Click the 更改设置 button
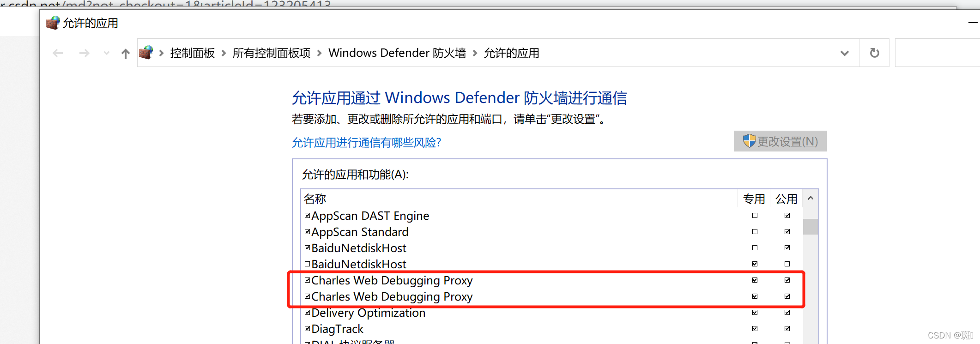The width and height of the screenshot is (980, 344). click(x=780, y=141)
